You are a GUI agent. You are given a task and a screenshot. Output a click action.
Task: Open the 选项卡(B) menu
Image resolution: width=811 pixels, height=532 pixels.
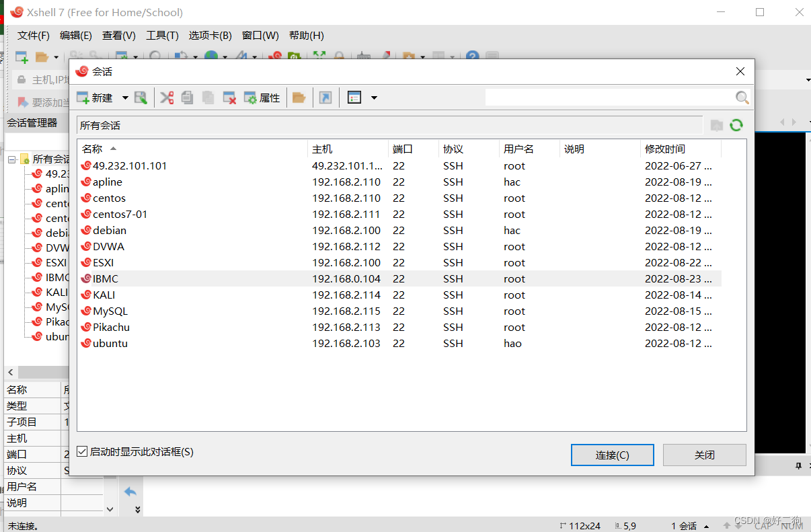coord(210,36)
